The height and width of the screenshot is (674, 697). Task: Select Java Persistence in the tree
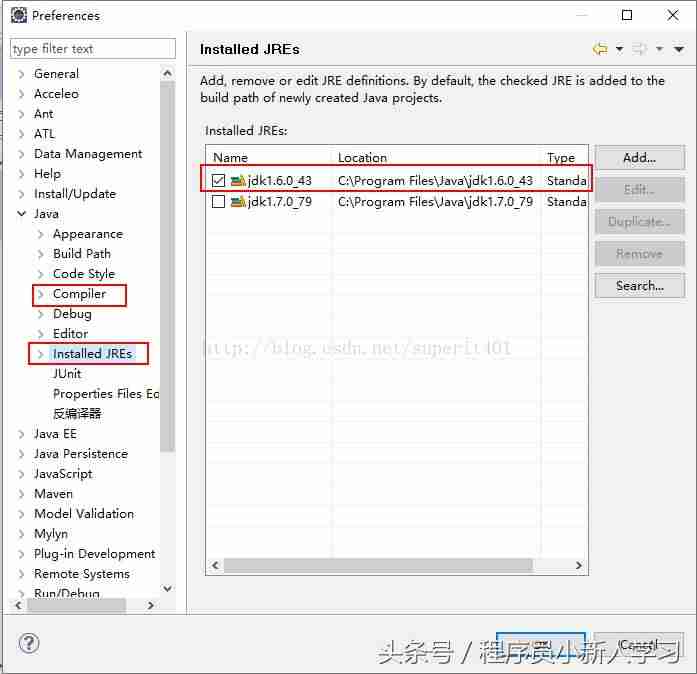click(x=81, y=454)
